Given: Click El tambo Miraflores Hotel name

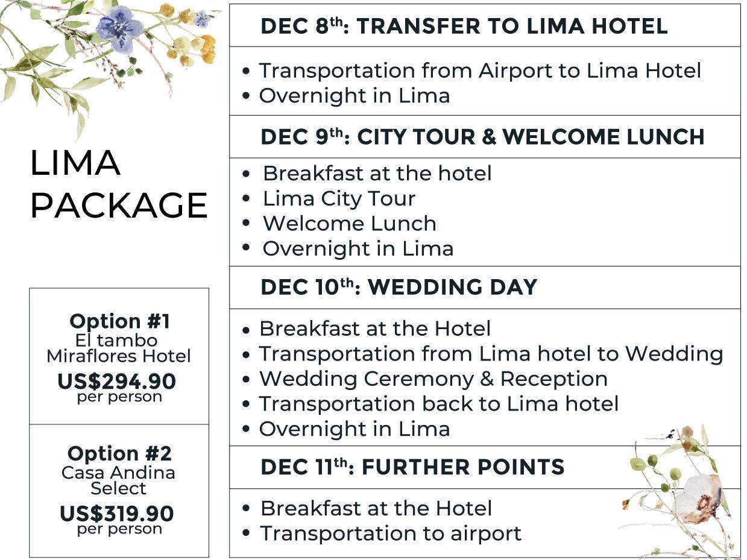Looking at the screenshot, I should pos(119,348).
